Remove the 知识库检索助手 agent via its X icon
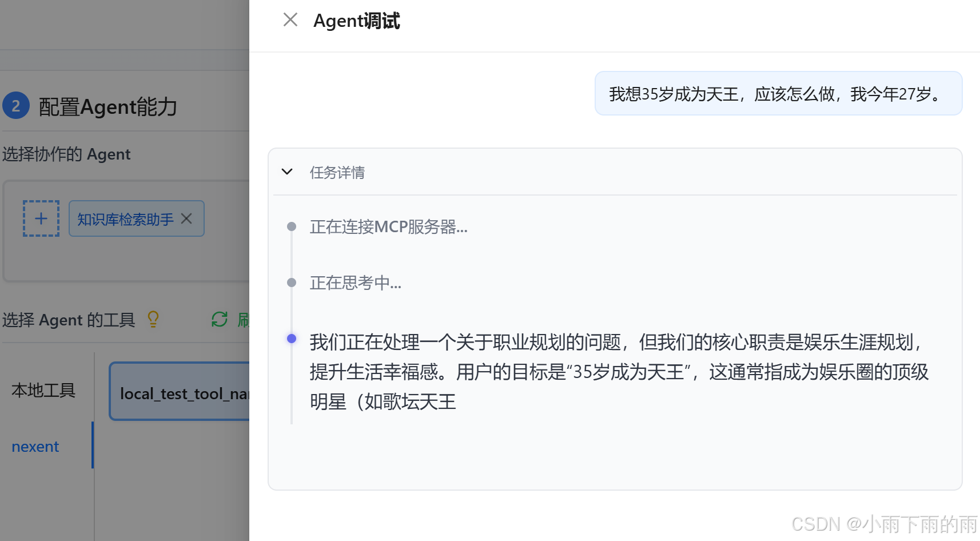980x541 pixels. (x=186, y=218)
